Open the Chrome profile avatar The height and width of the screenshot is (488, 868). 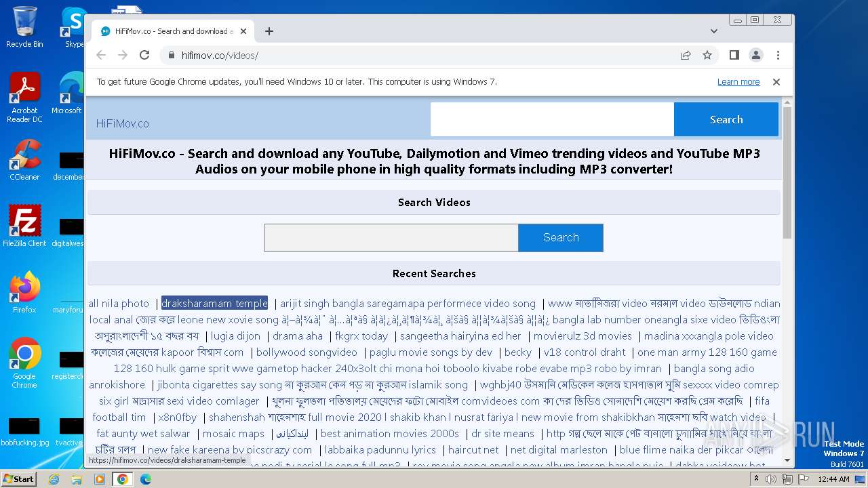[755, 55]
